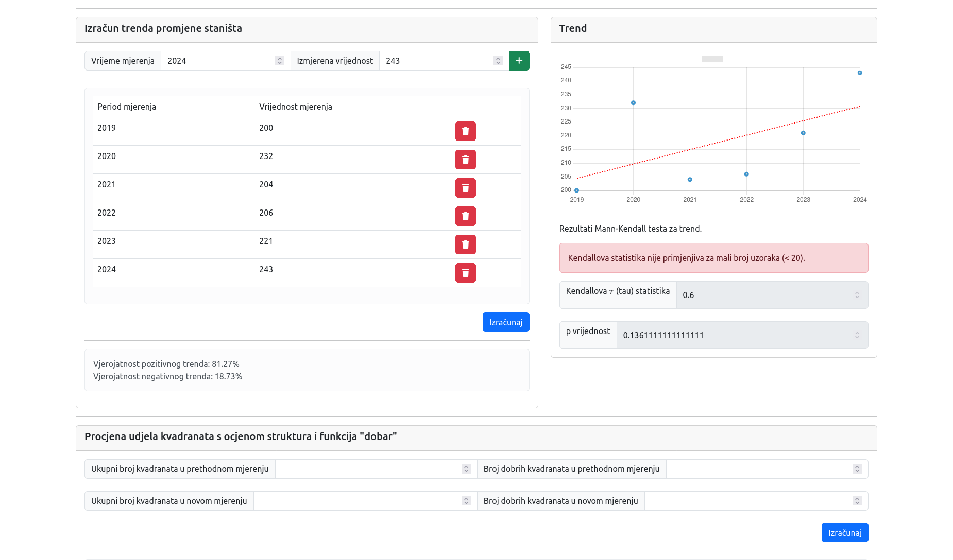The height and width of the screenshot is (560, 953).
Task: Remove the 2021 measurement entry
Action: [465, 188]
